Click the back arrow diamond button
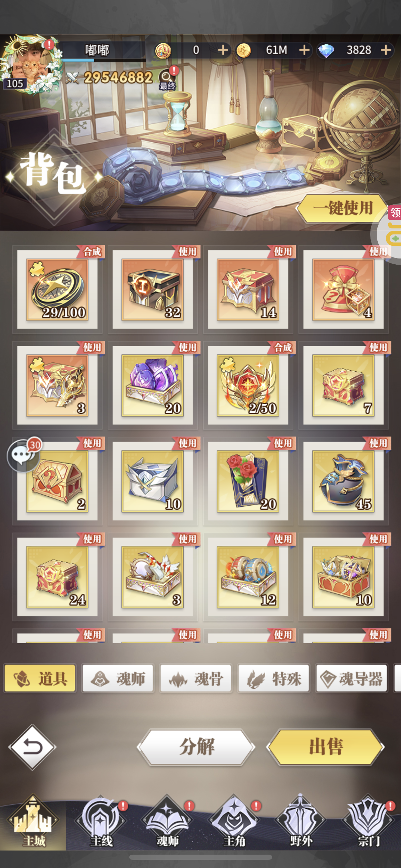Image resolution: width=401 pixels, height=868 pixels. (33, 747)
